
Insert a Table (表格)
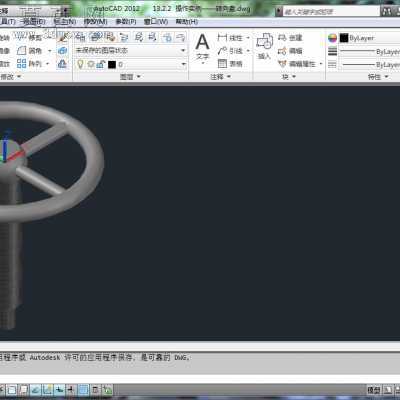(230, 63)
